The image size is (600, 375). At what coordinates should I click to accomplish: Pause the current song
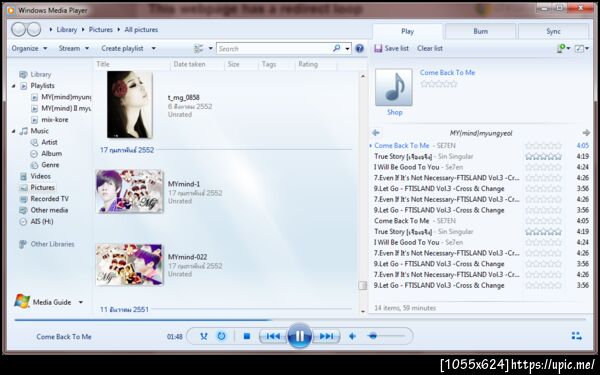[x=300, y=336]
